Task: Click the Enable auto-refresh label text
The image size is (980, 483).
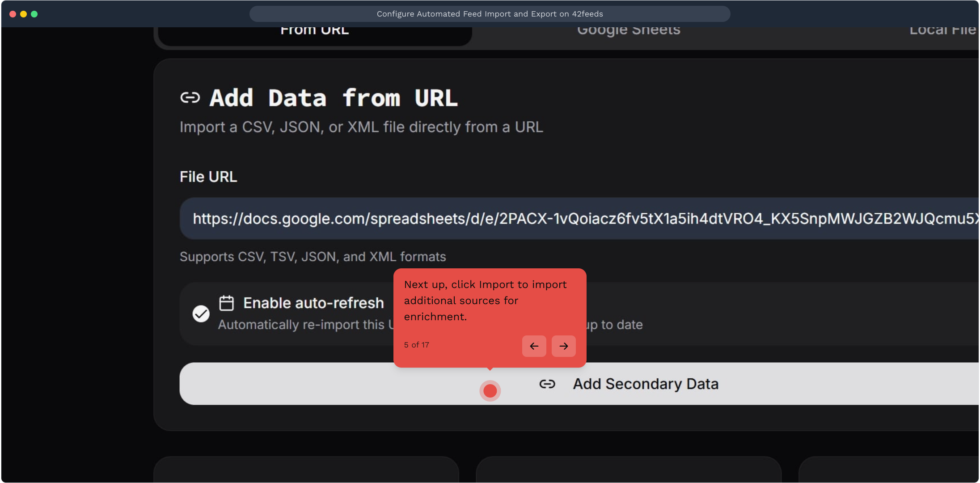Action: click(x=313, y=303)
